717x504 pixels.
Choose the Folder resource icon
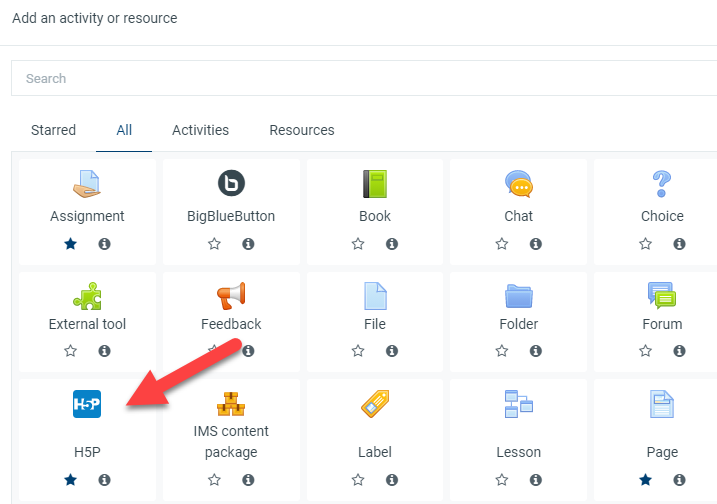518,295
